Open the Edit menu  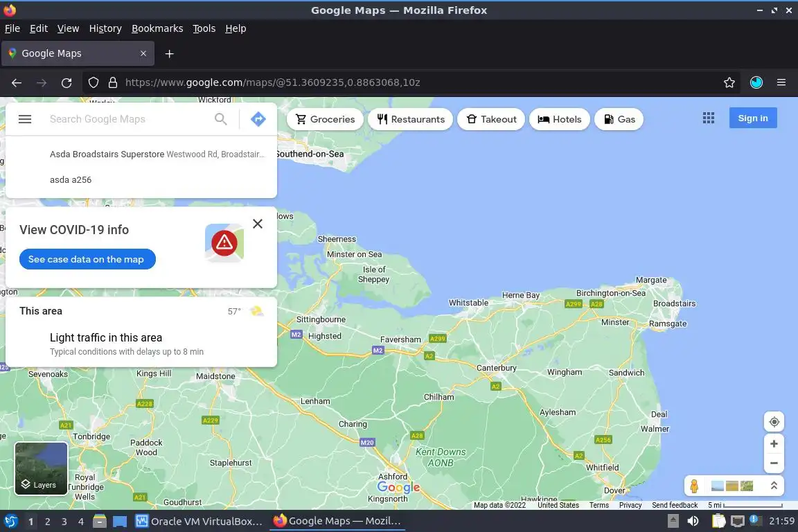[x=39, y=28]
